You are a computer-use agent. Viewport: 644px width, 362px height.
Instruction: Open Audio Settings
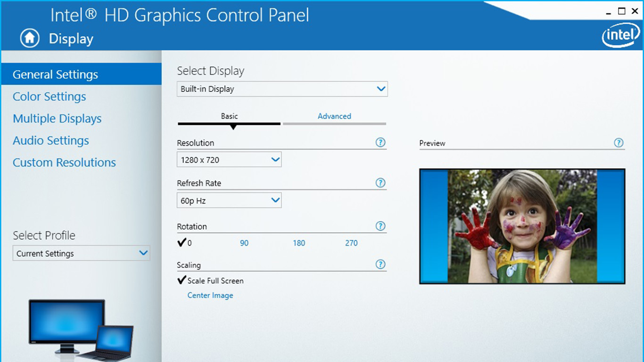tap(51, 140)
